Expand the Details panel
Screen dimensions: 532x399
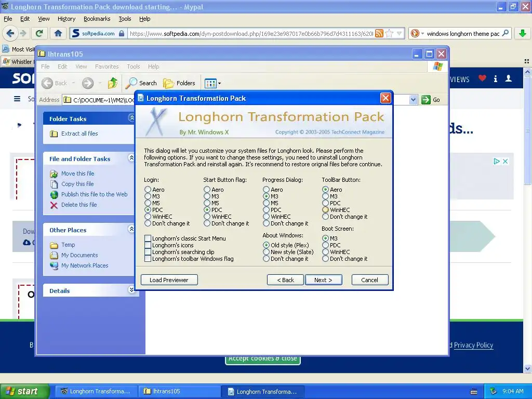(131, 290)
